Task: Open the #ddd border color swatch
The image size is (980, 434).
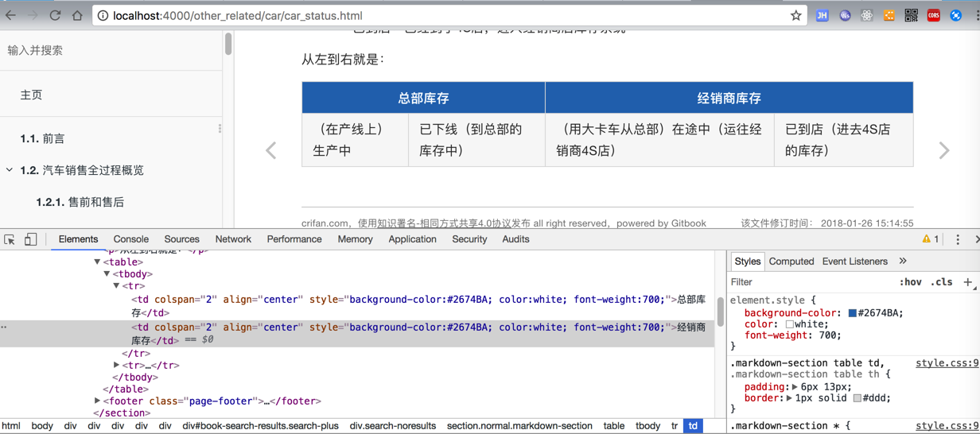Action: click(x=857, y=398)
